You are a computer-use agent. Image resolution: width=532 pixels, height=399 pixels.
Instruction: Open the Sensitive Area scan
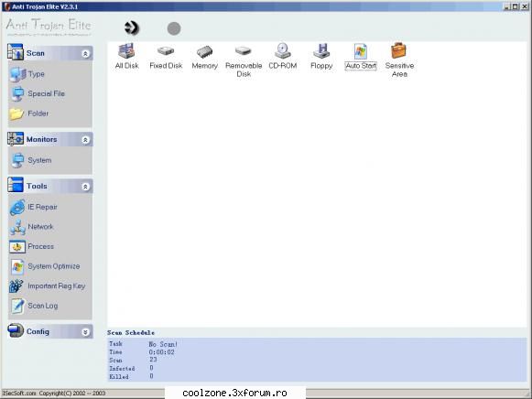click(x=399, y=60)
